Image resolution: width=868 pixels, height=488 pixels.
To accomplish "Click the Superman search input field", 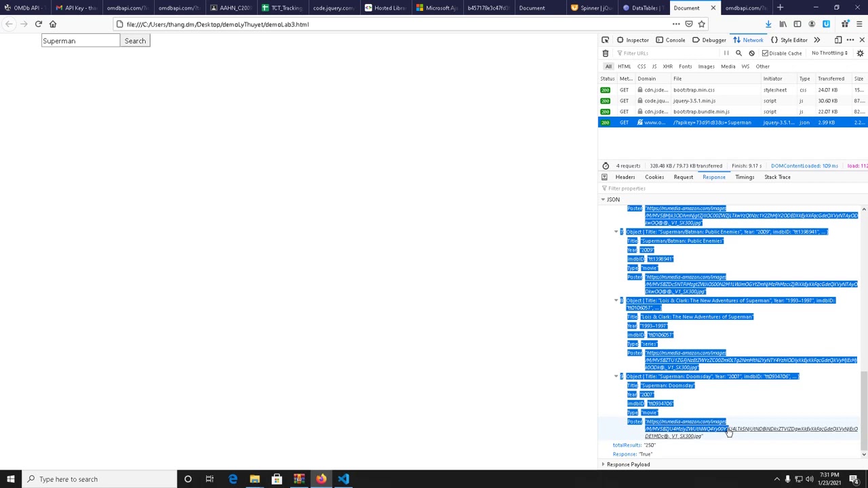I will pyautogui.click(x=81, y=41).
